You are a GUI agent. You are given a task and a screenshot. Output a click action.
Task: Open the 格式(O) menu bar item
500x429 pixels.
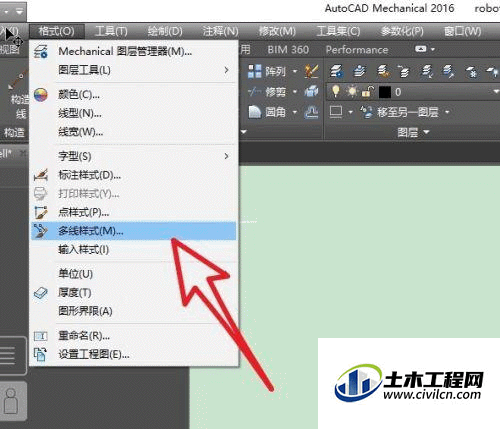(x=56, y=32)
